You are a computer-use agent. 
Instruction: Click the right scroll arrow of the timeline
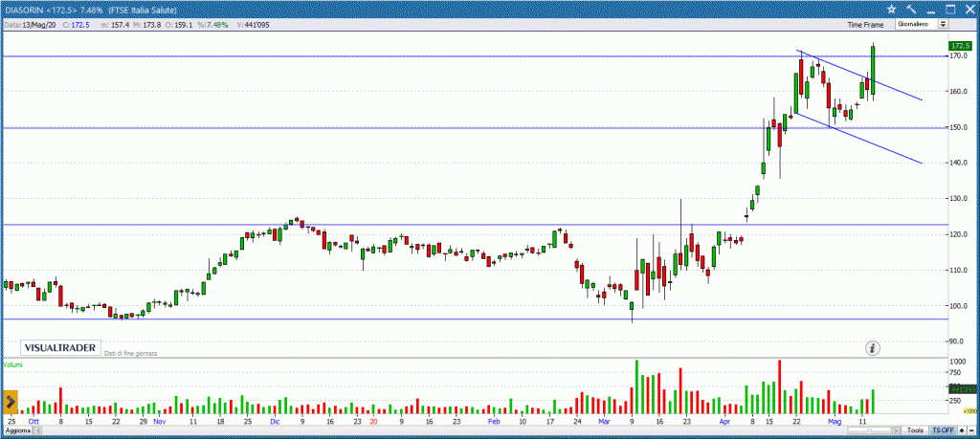point(897,431)
